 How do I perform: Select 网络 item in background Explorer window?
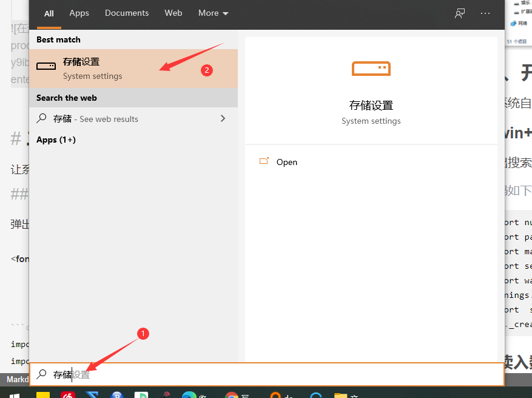(x=519, y=23)
